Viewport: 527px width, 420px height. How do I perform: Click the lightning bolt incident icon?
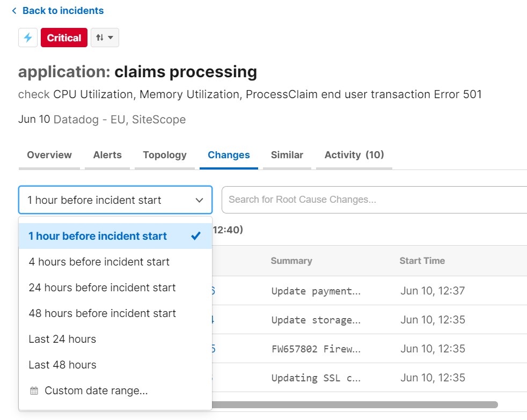28,38
